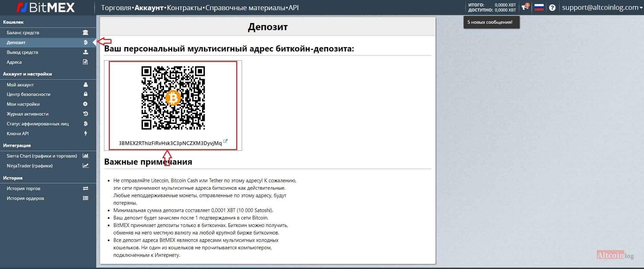
Task: Click the lock icon beside Центр безопасности
Action: coord(85,94)
